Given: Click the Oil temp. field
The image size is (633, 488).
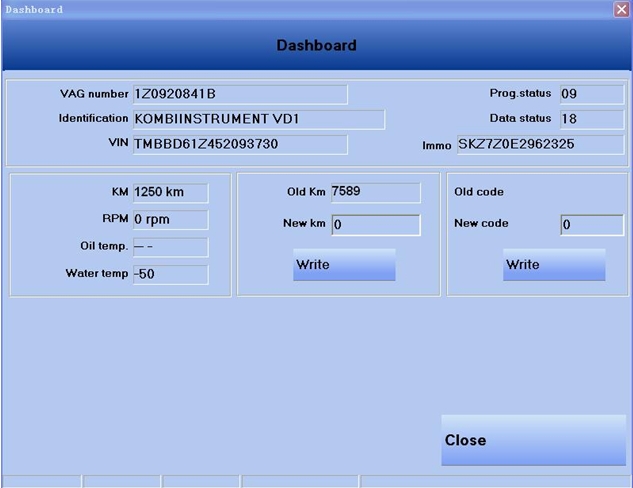Looking at the screenshot, I should coord(170,247).
